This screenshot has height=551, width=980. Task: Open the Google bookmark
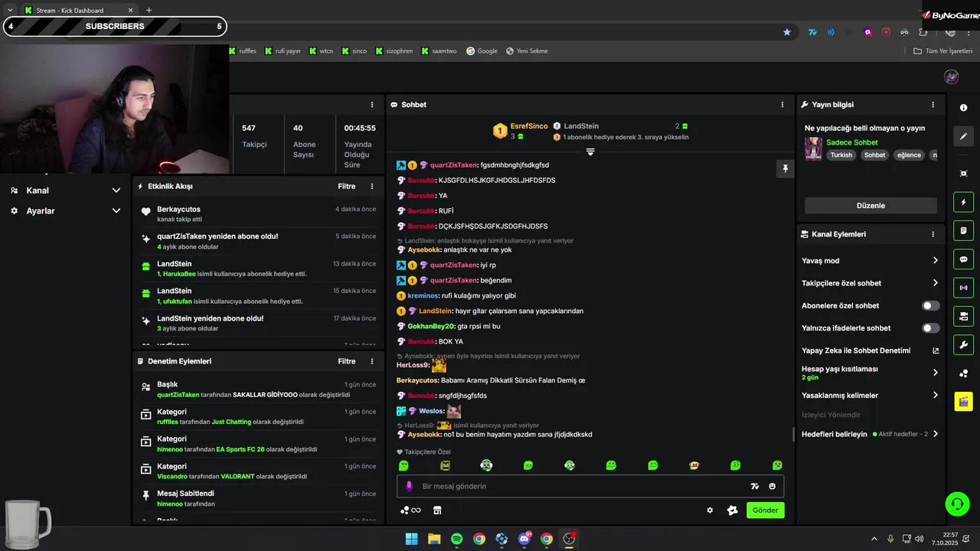pos(482,51)
